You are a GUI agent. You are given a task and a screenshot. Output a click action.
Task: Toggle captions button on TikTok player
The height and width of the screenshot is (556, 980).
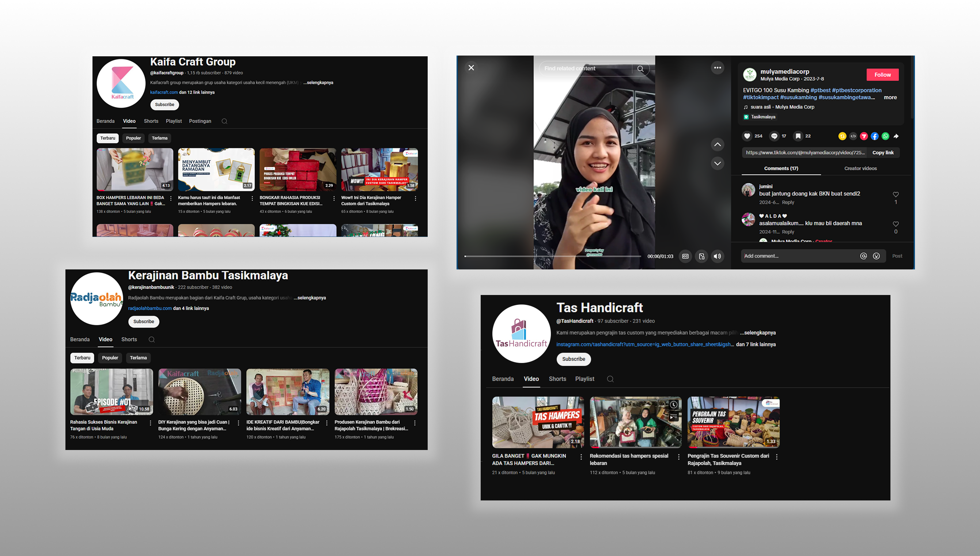tap(685, 256)
